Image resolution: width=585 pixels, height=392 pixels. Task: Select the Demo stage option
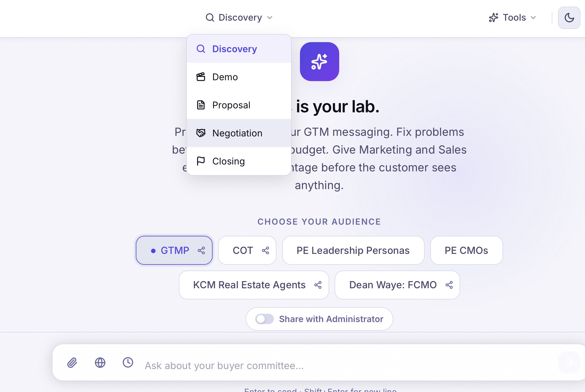[x=225, y=77]
